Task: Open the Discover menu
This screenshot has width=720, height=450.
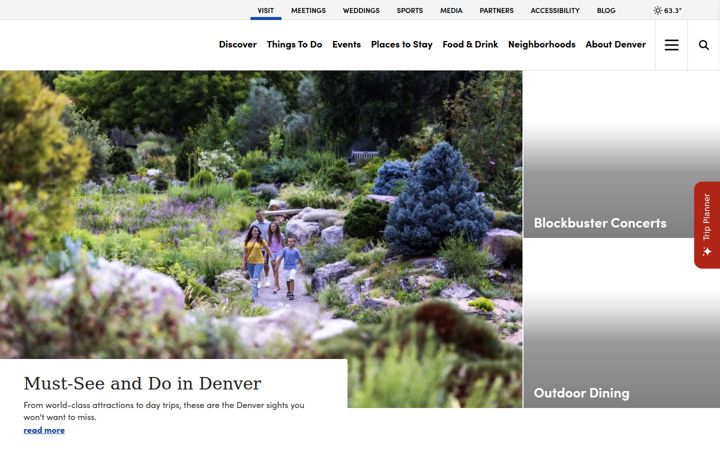Action: click(x=237, y=45)
